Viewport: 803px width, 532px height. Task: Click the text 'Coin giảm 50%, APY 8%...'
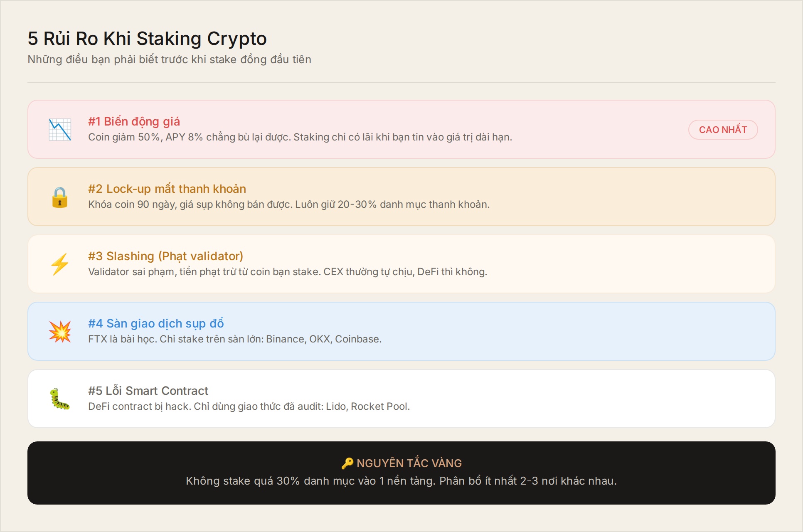[x=300, y=137]
